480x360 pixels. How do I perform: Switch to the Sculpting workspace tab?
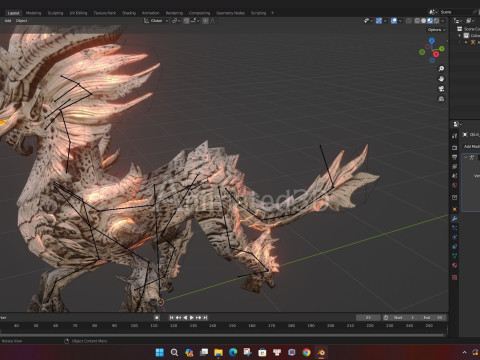pyautogui.click(x=55, y=13)
